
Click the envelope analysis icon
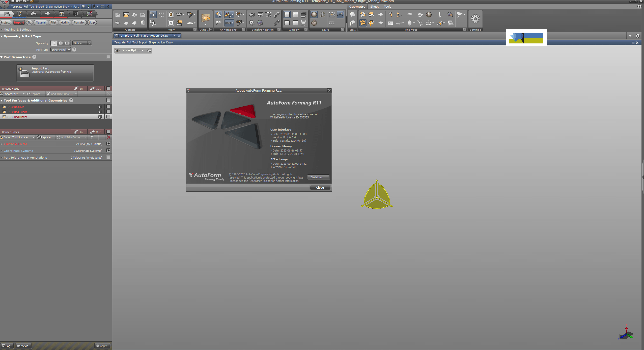pyautogui.click(x=390, y=23)
